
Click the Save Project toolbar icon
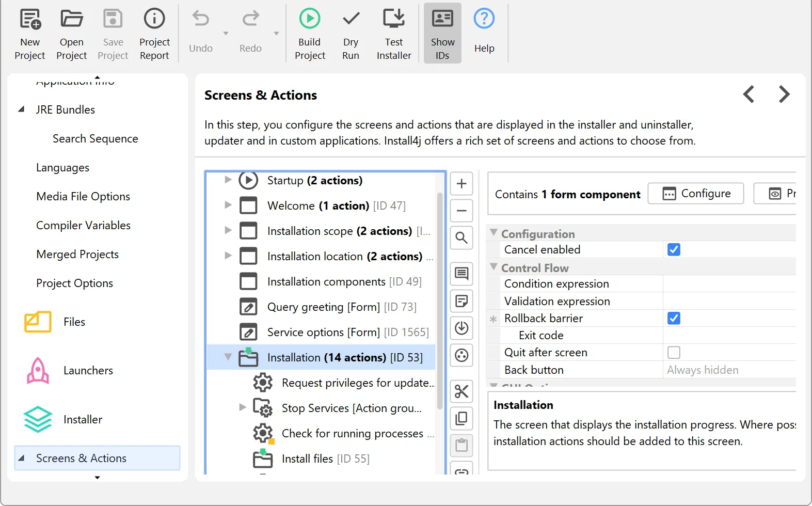click(x=113, y=19)
